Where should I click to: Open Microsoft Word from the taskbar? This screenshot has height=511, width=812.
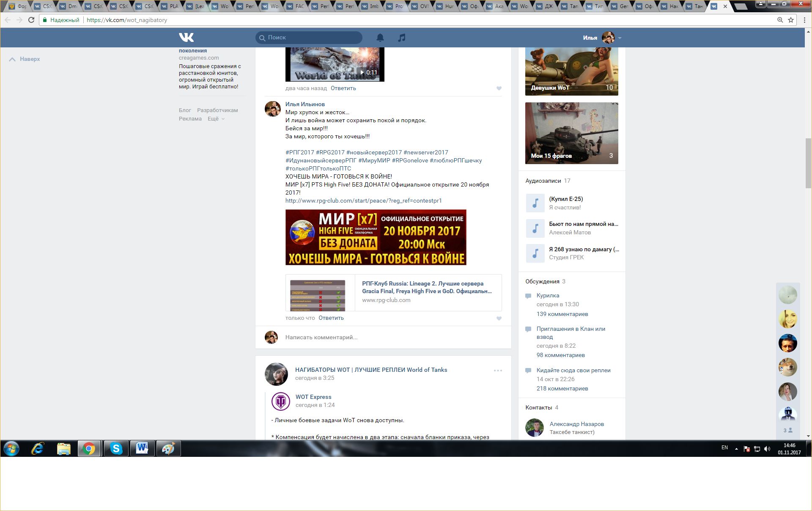click(x=142, y=448)
